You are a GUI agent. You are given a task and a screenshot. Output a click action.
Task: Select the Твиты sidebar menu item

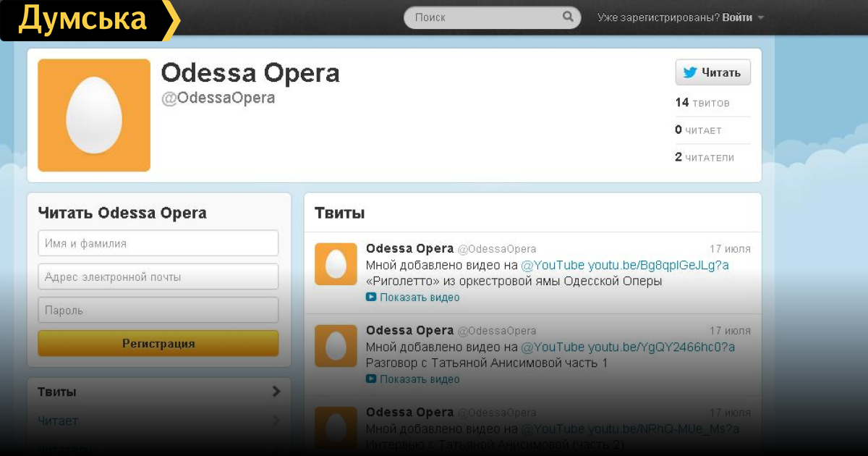58,392
